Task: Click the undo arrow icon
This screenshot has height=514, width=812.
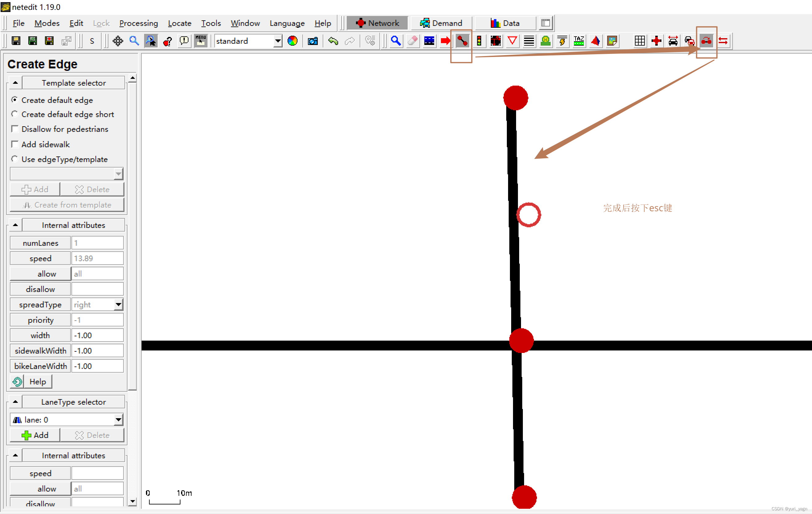Action: click(x=333, y=41)
